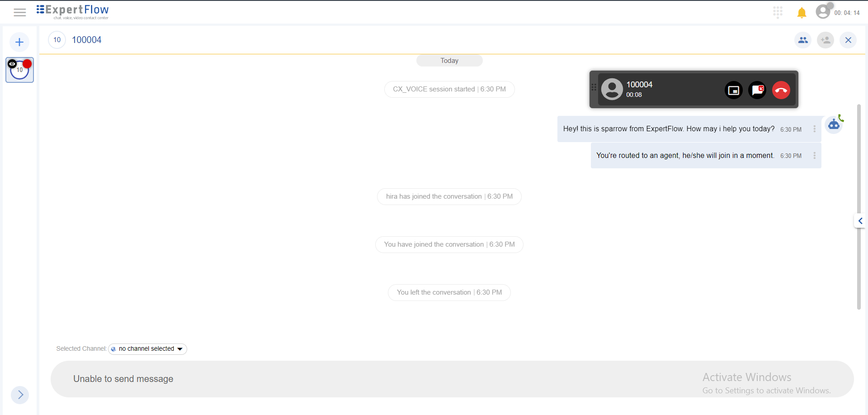Screen dimensions: 868x415
Task: Open chat messages from the call widget controls
Action: click(x=757, y=90)
